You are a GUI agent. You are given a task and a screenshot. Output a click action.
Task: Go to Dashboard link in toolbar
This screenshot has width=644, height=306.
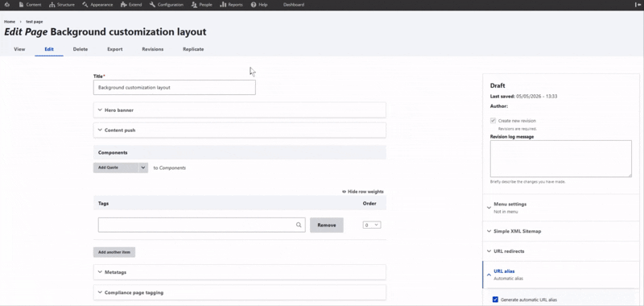294,5
